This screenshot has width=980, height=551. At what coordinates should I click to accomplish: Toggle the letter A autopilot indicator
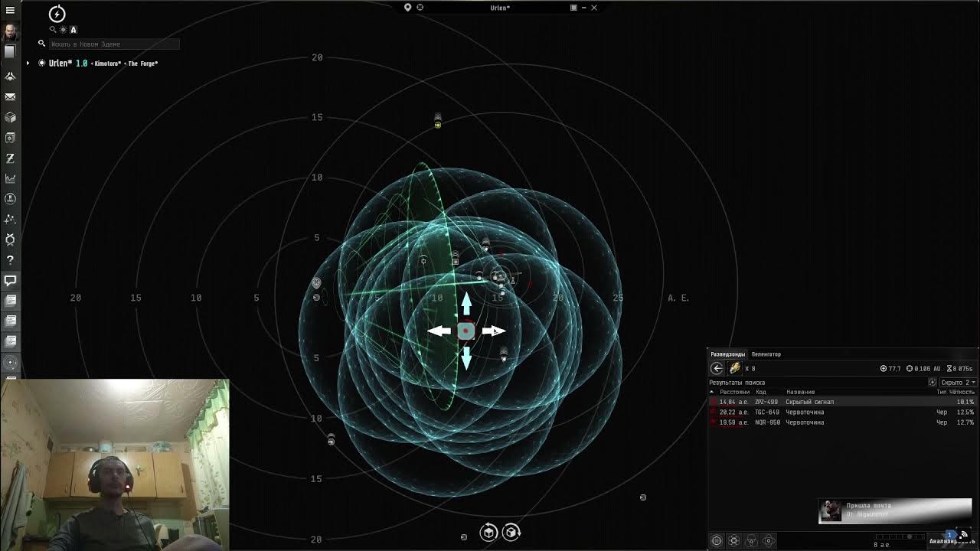tap(73, 30)
